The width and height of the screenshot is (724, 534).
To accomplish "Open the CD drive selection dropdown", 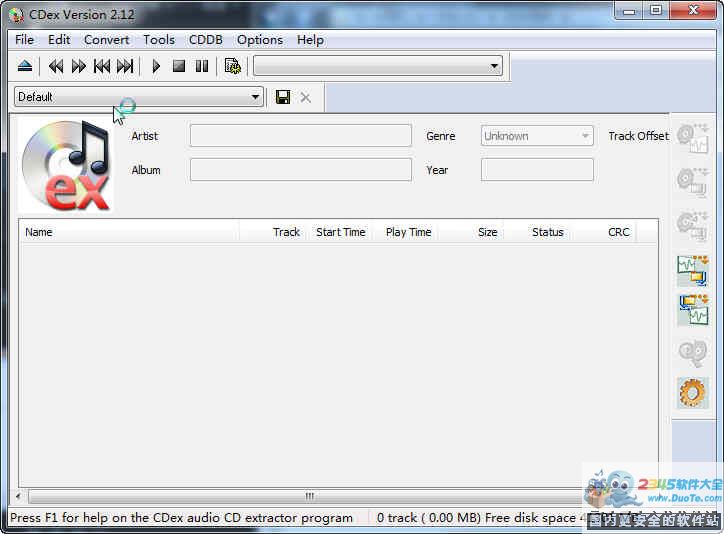I will [378, 66].
